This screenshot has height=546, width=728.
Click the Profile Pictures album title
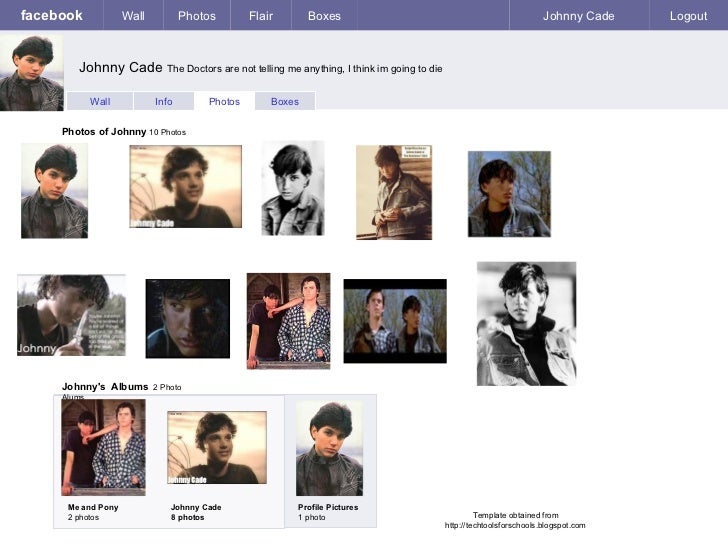click(328, 507)
